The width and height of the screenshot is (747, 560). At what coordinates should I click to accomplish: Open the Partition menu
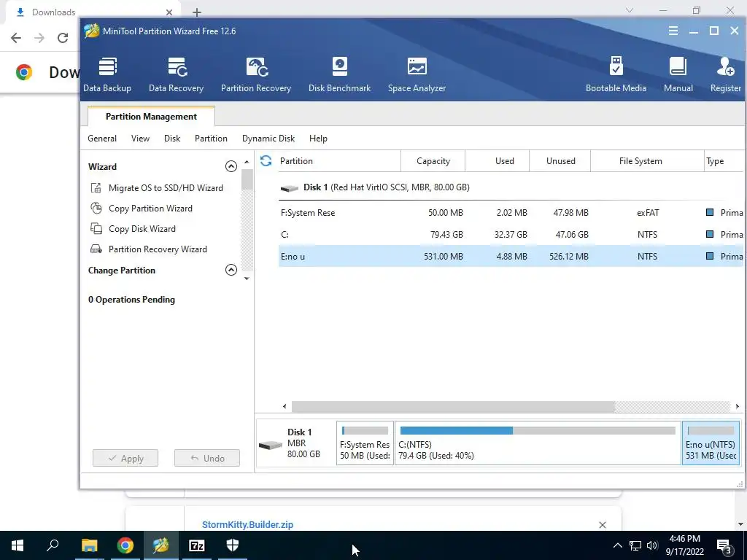coord(211,139)
